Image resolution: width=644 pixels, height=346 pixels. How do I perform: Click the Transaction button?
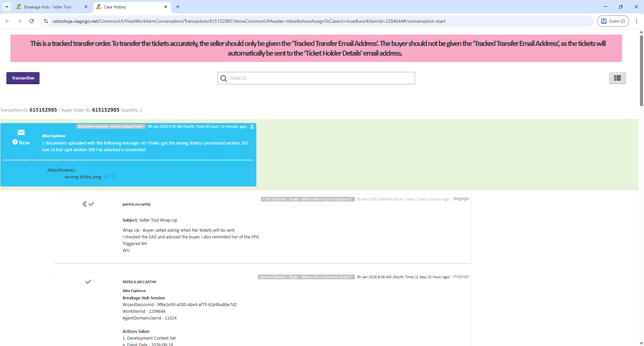point(23,78)
